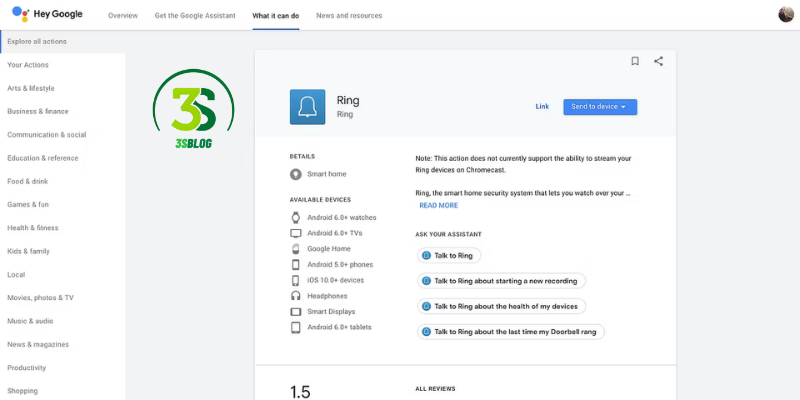Screen dimensions: 800x400
Task: Open the Overview tab
Action: [123, 16]
